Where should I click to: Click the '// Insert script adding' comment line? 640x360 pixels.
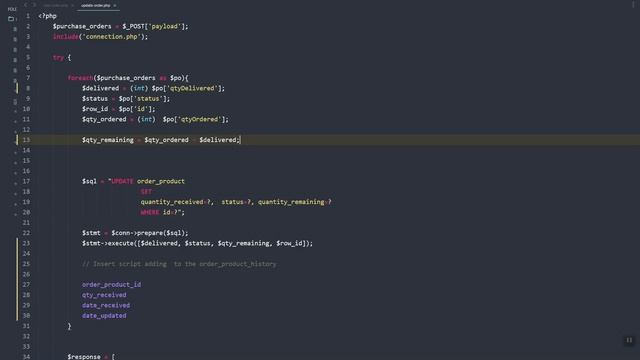coord(179,264)
